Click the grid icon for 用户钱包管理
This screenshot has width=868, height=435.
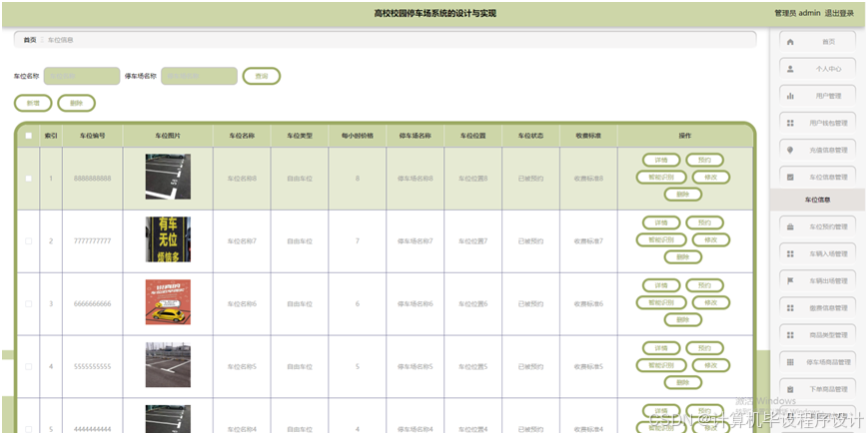click(790, 124)
